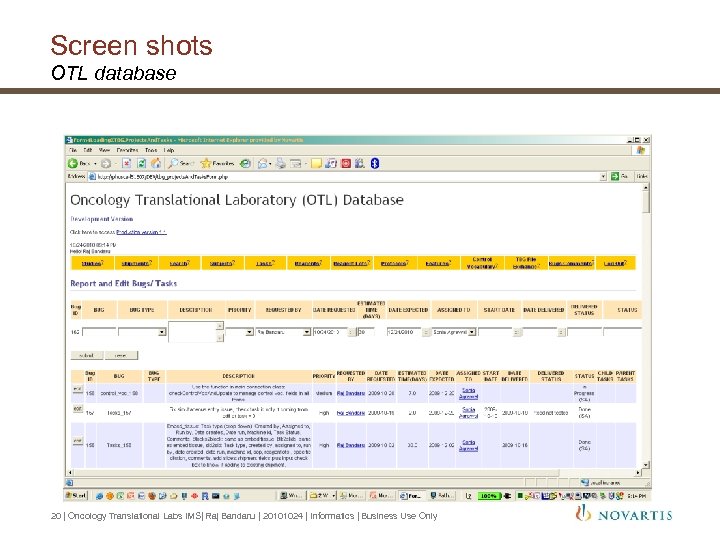This screenshot has width=720, height=540.
Task: Open the Help menu
Action: click(x=169, y=150)
